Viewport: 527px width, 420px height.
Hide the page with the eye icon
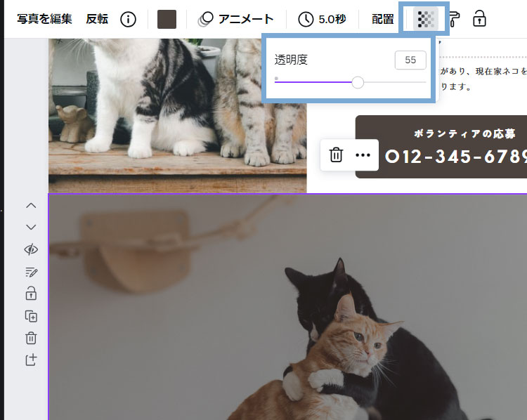click(x=31, y=249)
